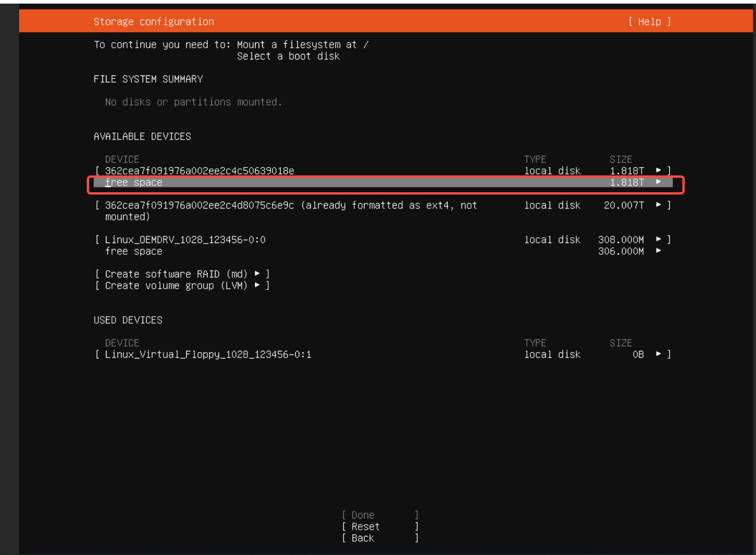756x555 pixels.
Task: Click arrow on highlighted 1.818T free space row
Action: [658, 182]
